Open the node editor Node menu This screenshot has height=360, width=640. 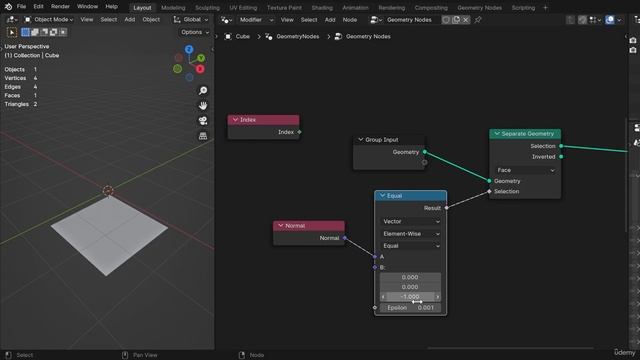click(350, 20)
